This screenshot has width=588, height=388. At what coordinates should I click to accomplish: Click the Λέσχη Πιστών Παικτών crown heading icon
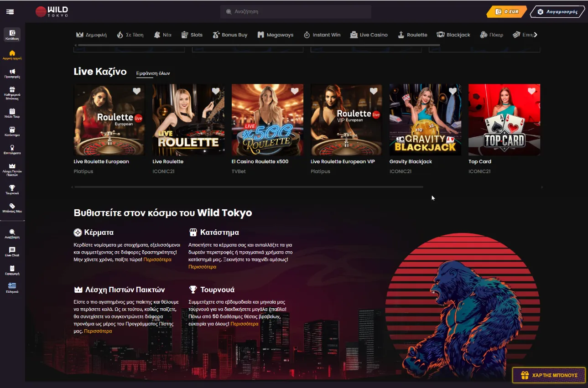pos(78,290)
